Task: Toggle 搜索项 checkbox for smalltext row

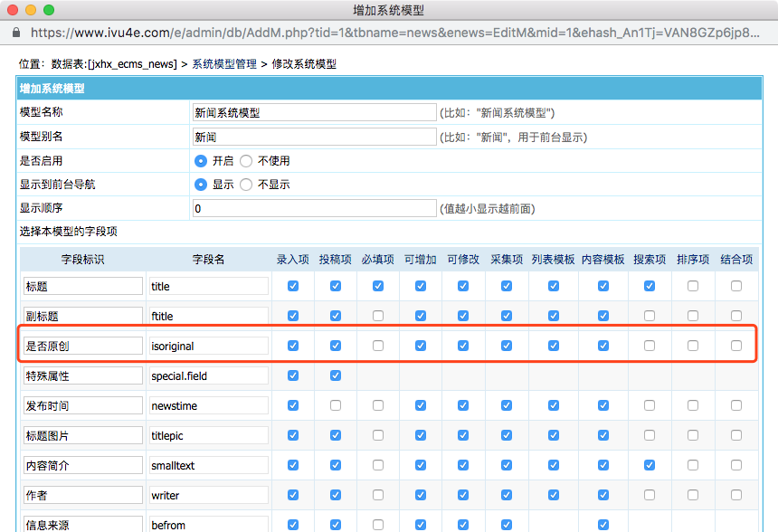Action: (650, 465)
